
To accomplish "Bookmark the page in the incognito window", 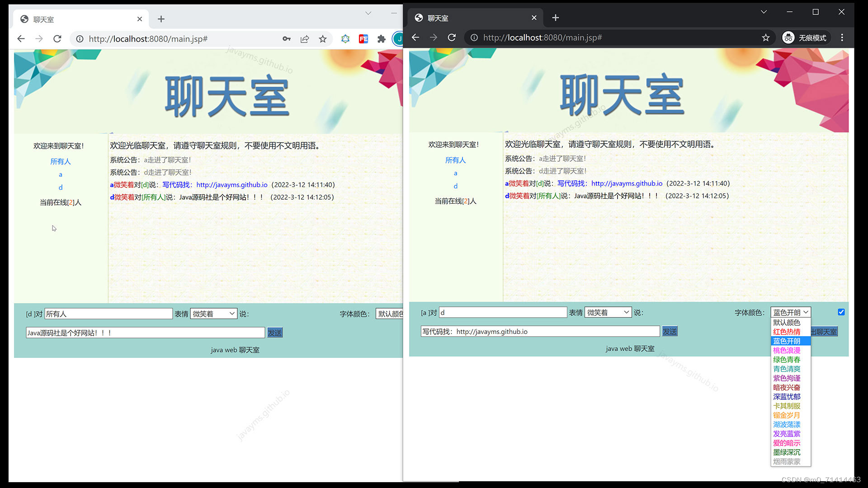I will (x=765, y=38).
